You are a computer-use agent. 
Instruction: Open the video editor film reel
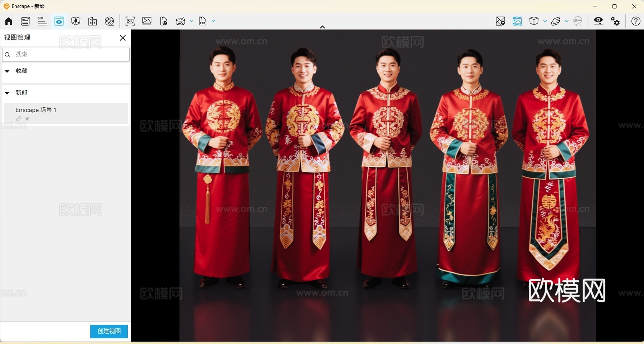click(109, 21)
